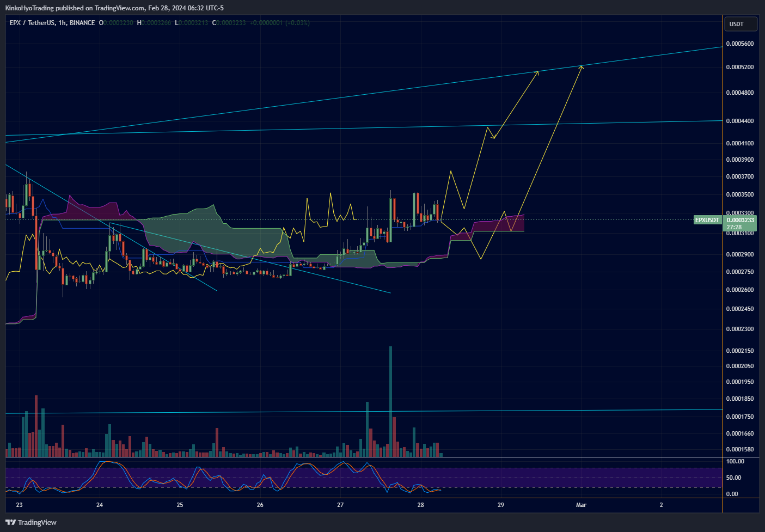Click the 0.0003500 price axis label

point(740,194)
